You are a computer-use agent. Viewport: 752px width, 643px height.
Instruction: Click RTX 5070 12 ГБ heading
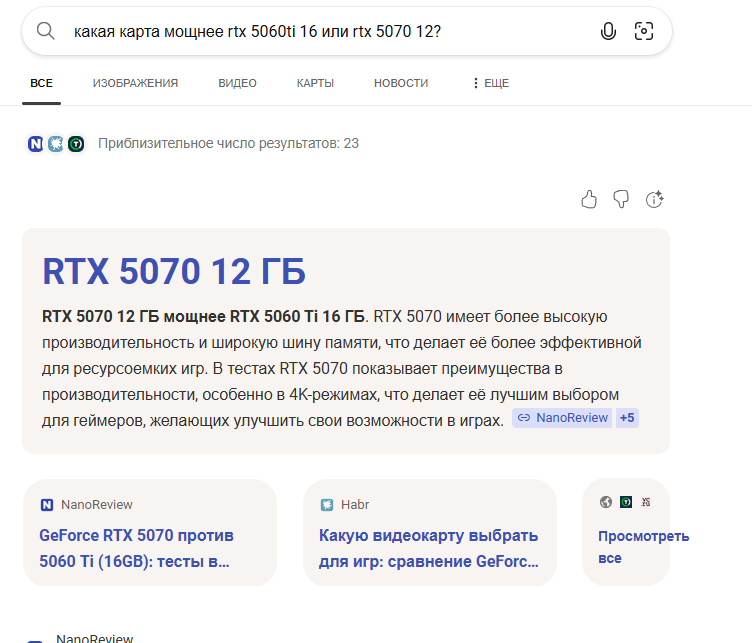tap(174, 271)
